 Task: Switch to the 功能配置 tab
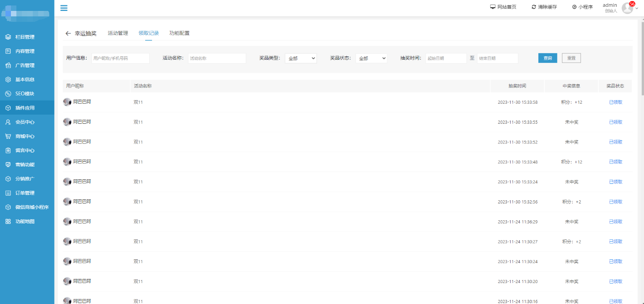179,33
